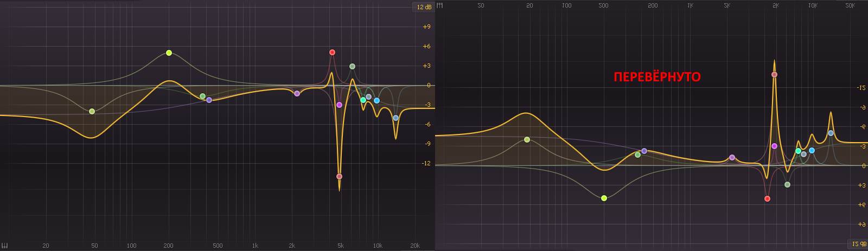This screenshot has height=251, width=868.
Task: Select the light blue node in flipped EQ
Action: tap(831, 133)
